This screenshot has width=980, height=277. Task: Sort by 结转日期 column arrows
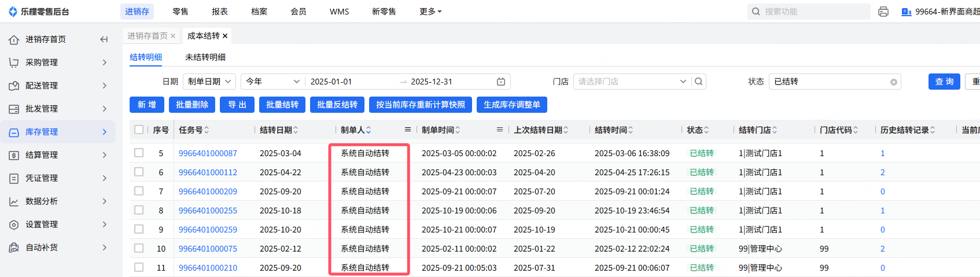(x=296, y=130)
